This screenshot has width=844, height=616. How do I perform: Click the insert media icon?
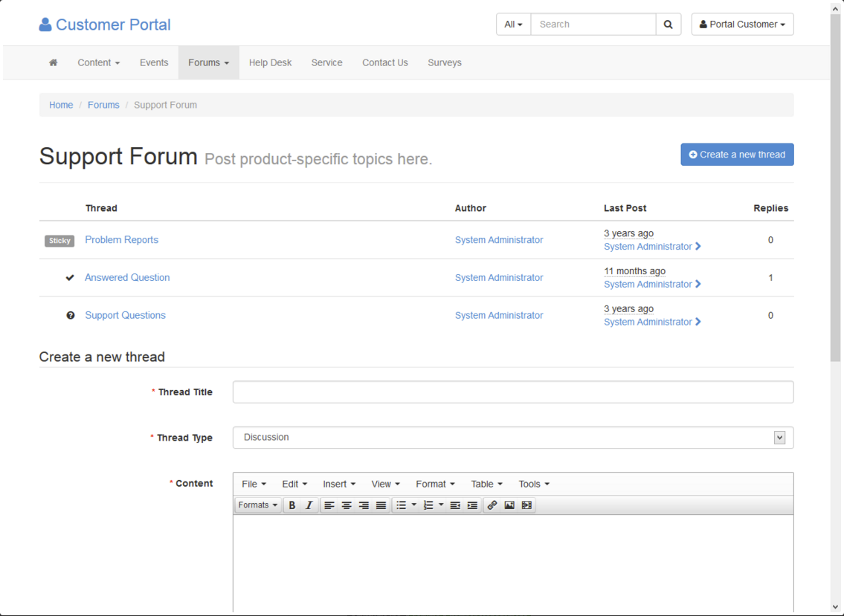[526, 505]
